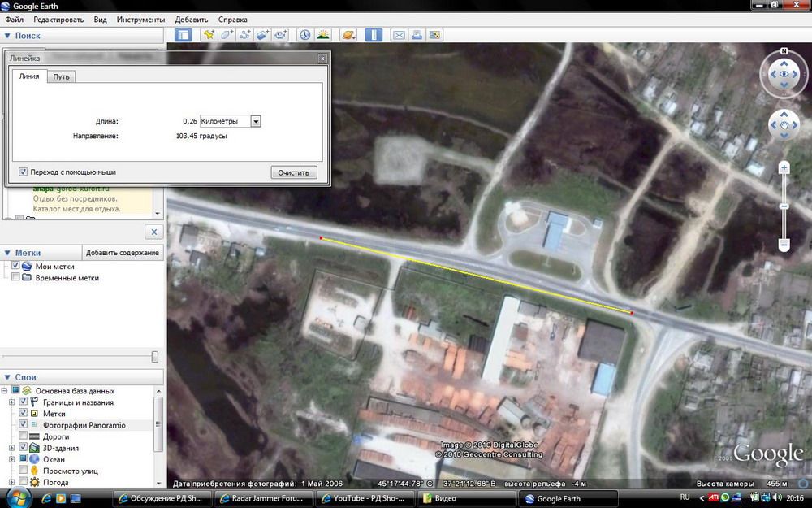Click the zoom slider handle on map
812x508 pixels.
click(784, 206)
